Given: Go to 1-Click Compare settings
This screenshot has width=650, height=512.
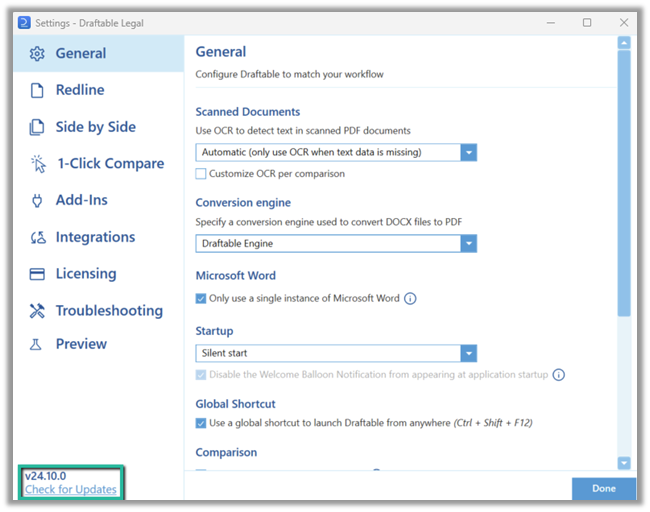Looking at the screenshot, I should [98, 164].
